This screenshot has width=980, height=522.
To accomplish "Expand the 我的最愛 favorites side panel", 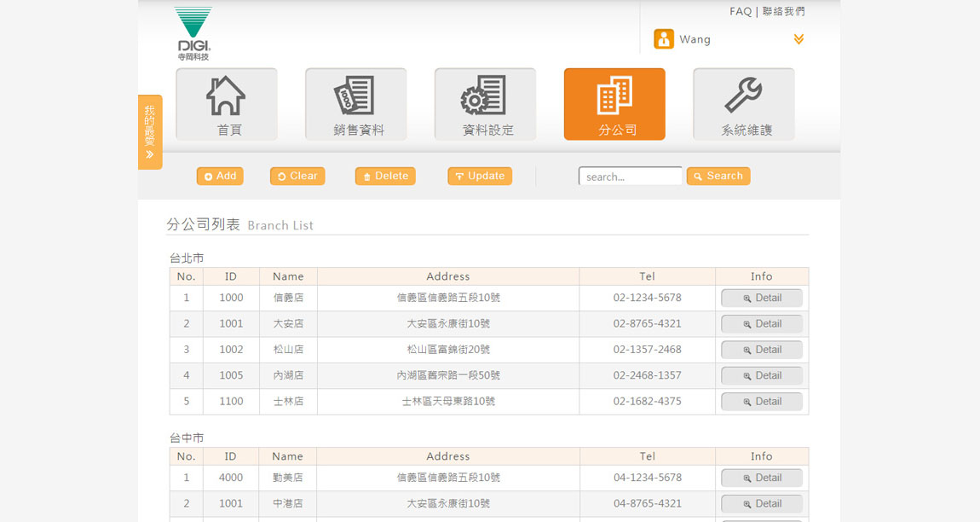I will click(150, 132).
